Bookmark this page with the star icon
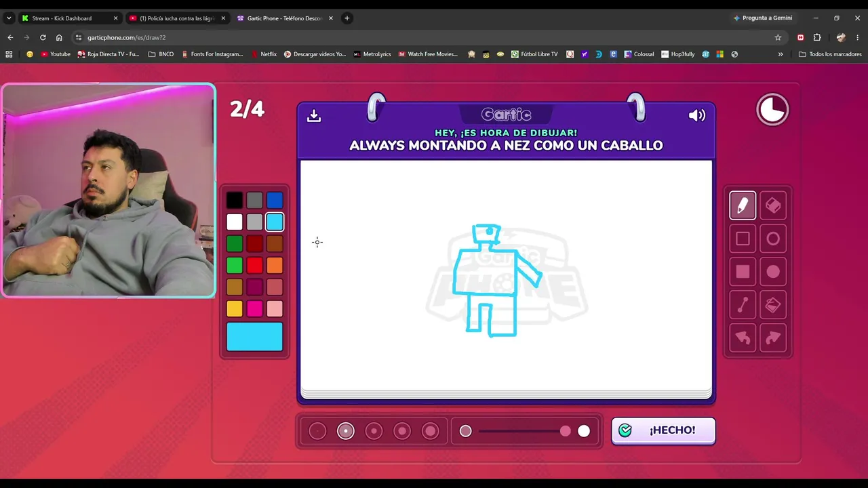The height and width of the screenshot is (488, 868). (x=778, y=37)
